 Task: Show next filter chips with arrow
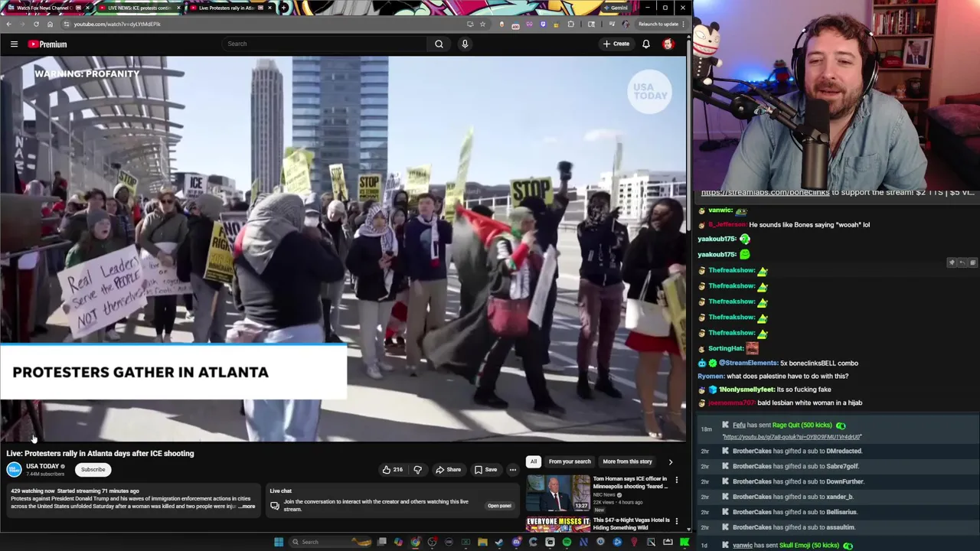(x=671, y=461)
